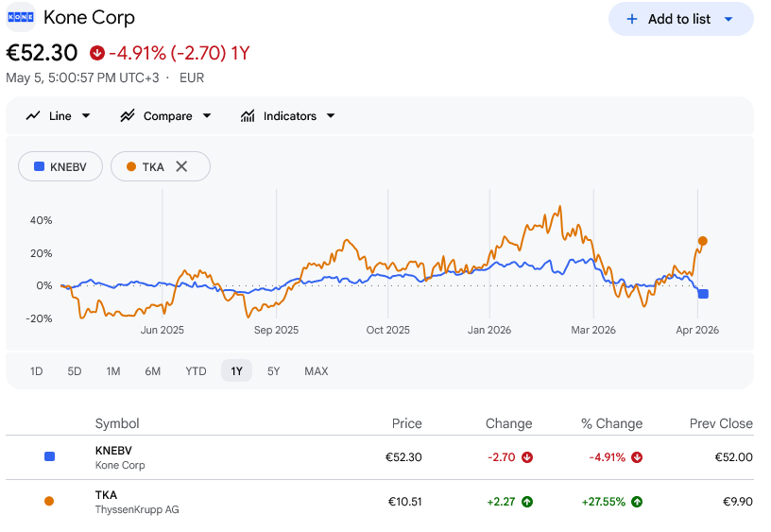Switch to 1D time range
The height and width of the screenshot is (532, 771).
coord(37,371)
